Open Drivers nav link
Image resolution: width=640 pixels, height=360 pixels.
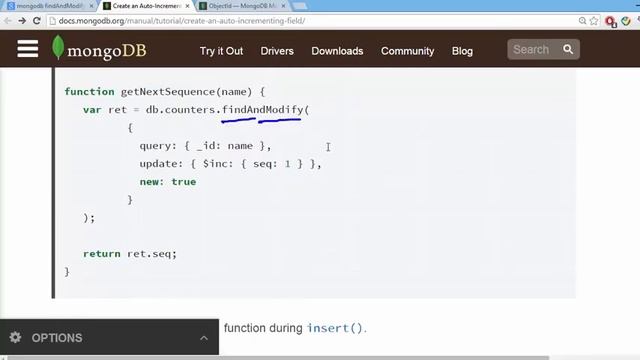click(x=277, y=51)
